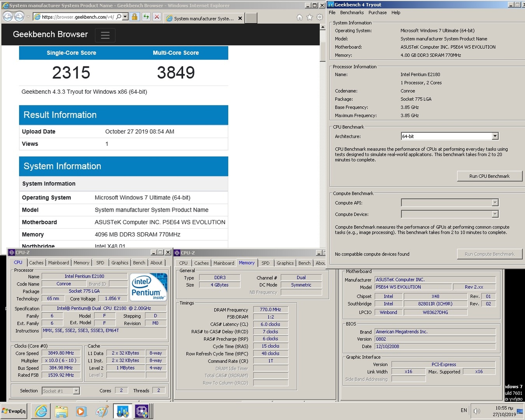
Task: Click the first CPU-Z window title icon
Action: 12,252
